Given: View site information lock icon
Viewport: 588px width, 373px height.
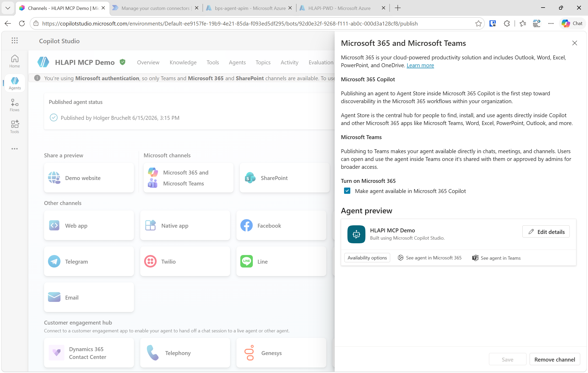Looking at the screenshot, I should 36,23.
